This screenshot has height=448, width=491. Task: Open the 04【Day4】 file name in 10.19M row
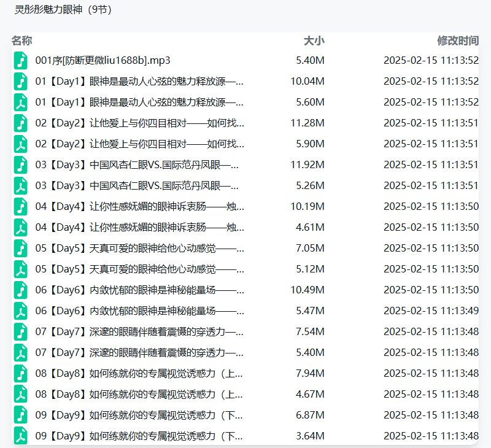(140, 207)
